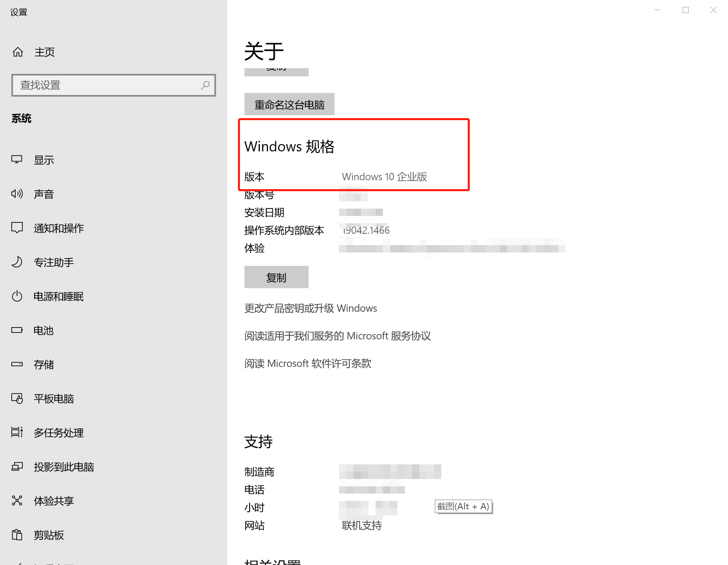Click the 联机支持 website link

click(362, 526)
